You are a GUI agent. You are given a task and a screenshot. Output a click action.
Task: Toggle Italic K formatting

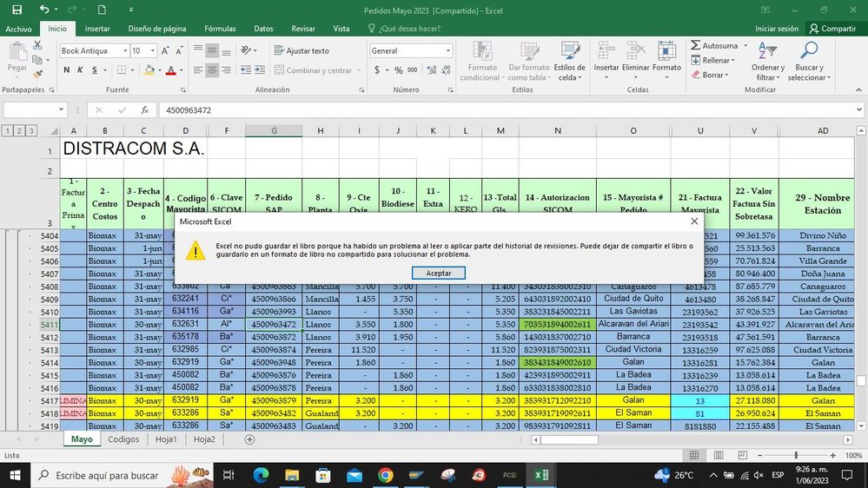tap(80, 70)
